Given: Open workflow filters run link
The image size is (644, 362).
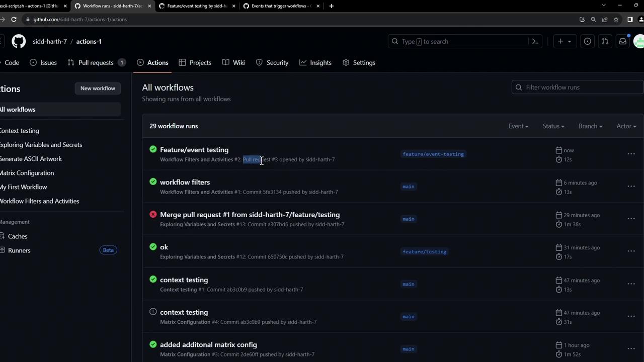Looking at the screenshot, I should click(185, 182).
